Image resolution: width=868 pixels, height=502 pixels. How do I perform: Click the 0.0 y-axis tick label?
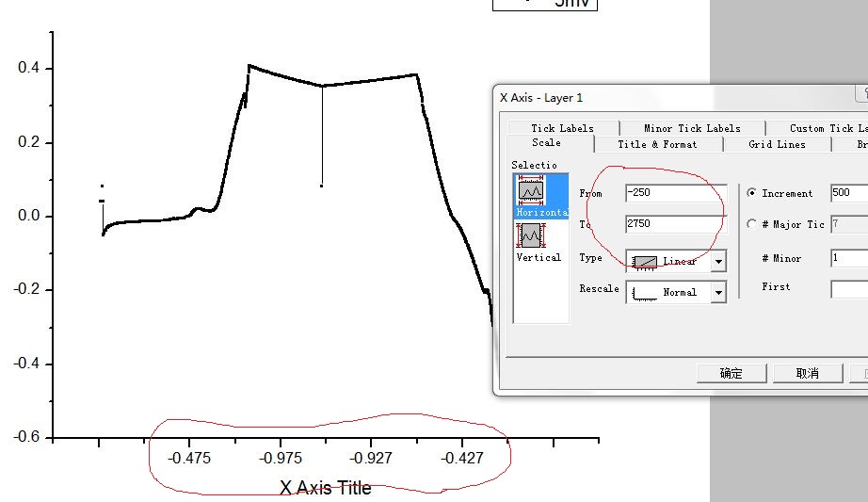(x=28, y=216)
